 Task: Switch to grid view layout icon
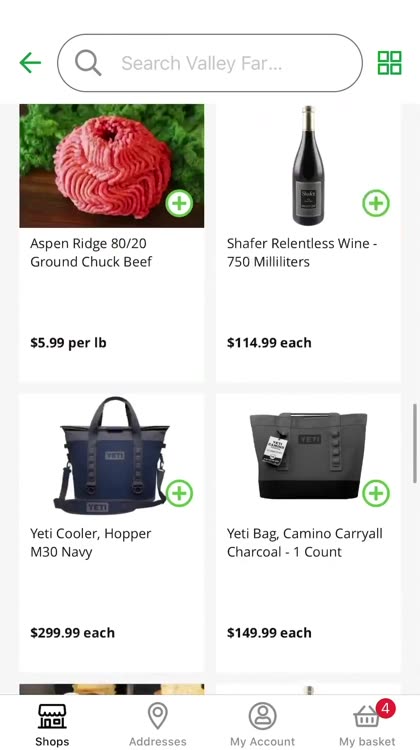click(389, 63)
